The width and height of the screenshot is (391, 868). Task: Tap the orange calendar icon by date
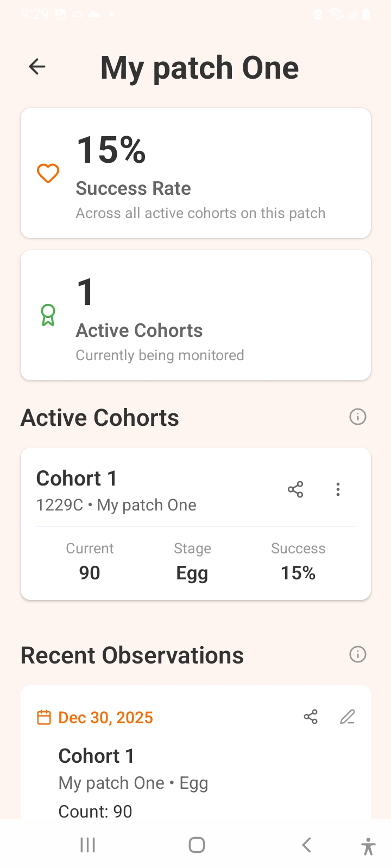[x=43, y=717]
